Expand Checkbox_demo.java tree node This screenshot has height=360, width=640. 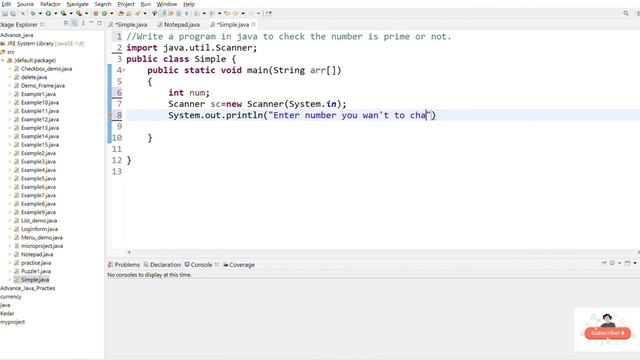click(10, 69)
